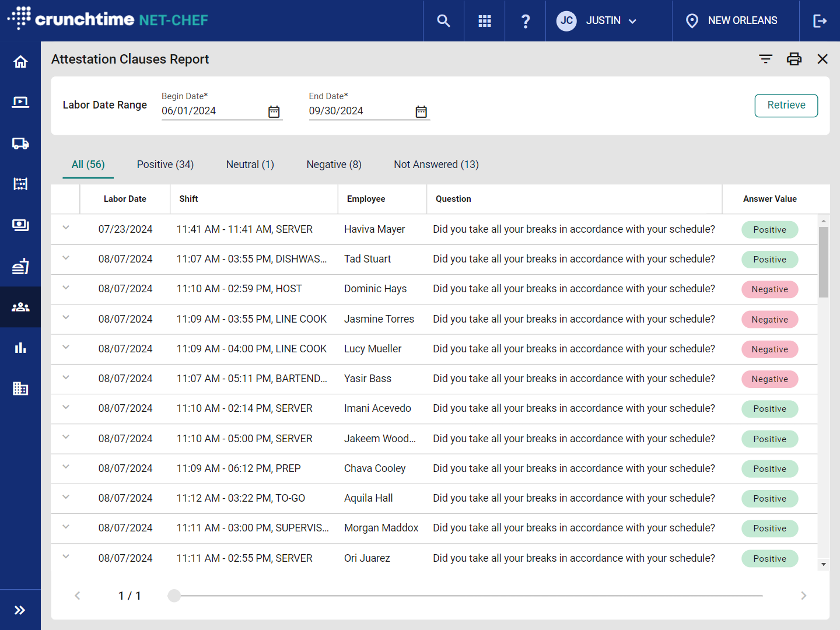840x630 pixels.
Task: Click the help question mark icon
Action: pyautogui.click(x=525, y=21)
